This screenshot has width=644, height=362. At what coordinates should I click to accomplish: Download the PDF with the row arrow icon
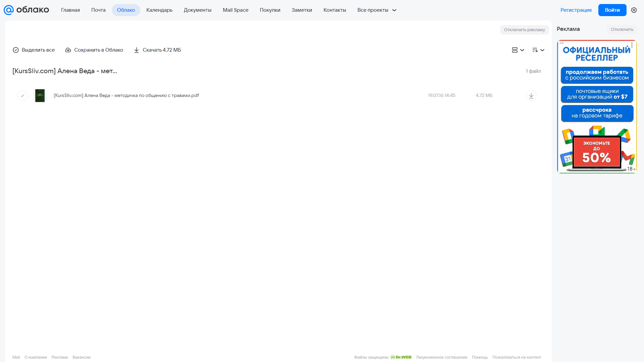(531, 96)
